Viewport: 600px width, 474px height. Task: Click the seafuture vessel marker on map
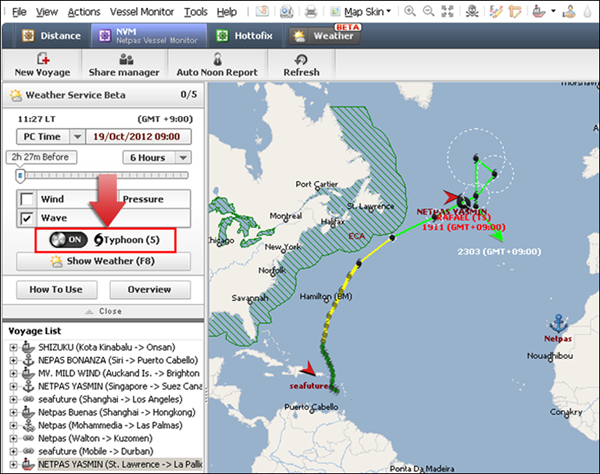coord(308,369)
